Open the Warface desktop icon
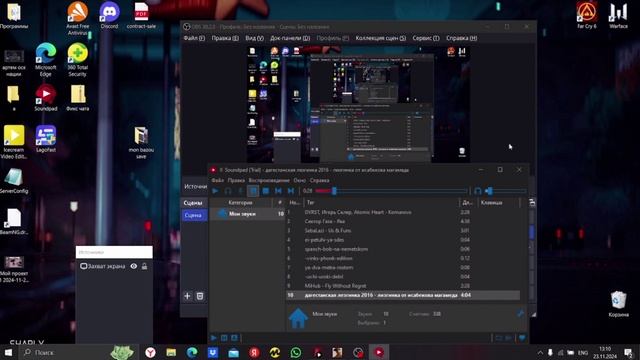640x360 pixels. tap(618, 16)
